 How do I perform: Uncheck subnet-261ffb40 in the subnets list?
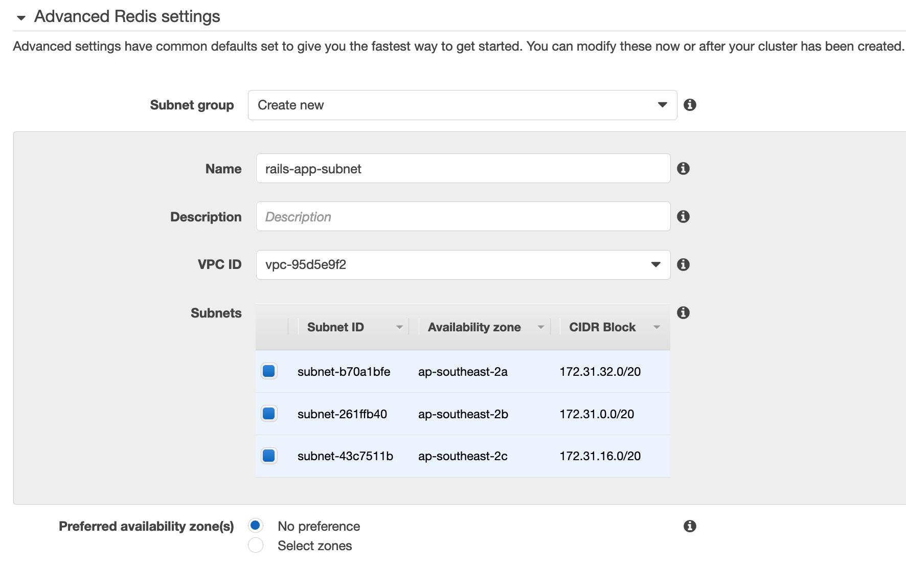click(268, 414)
